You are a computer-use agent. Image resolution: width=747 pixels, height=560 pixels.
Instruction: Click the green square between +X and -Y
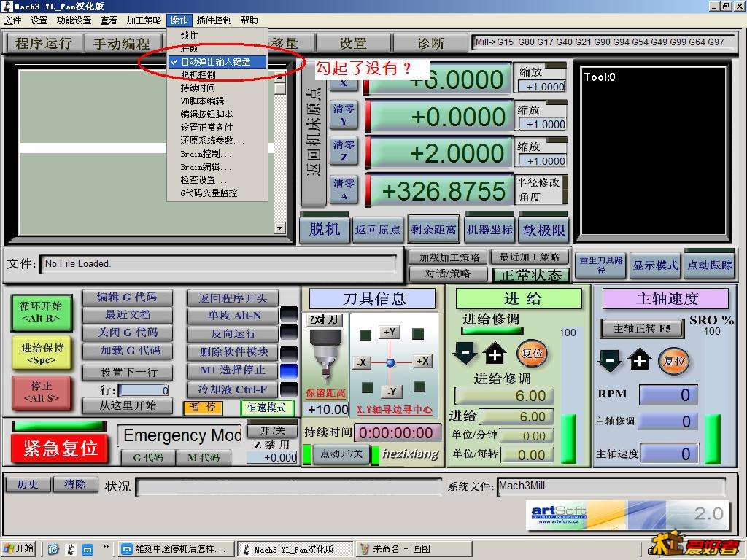pyautogui.click(x=419, y=386)
